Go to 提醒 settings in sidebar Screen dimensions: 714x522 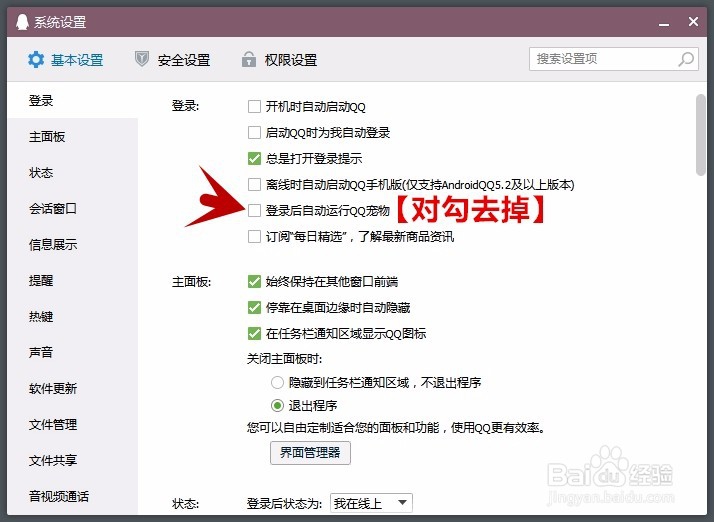[72, 280]
